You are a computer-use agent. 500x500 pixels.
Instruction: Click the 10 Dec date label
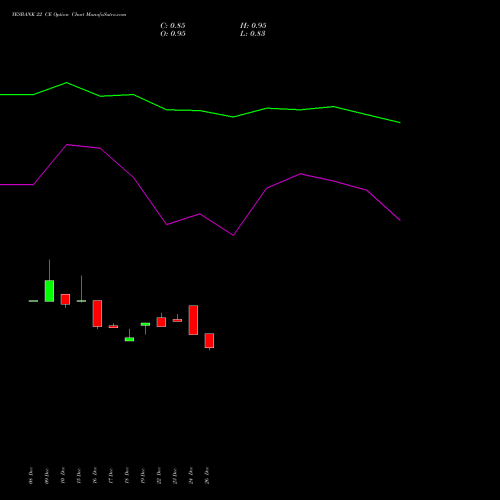pyautogui.click(x=63, y=476)
